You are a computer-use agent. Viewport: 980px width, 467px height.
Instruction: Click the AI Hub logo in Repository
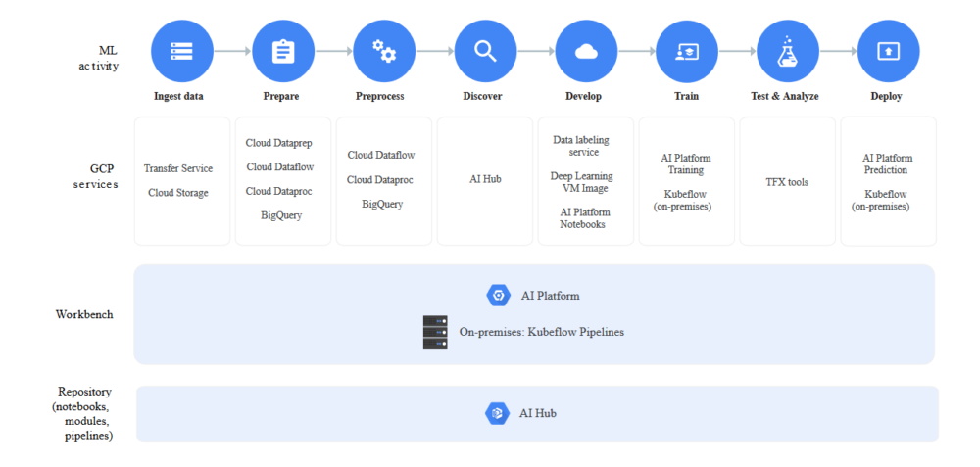tap(498, 413)
